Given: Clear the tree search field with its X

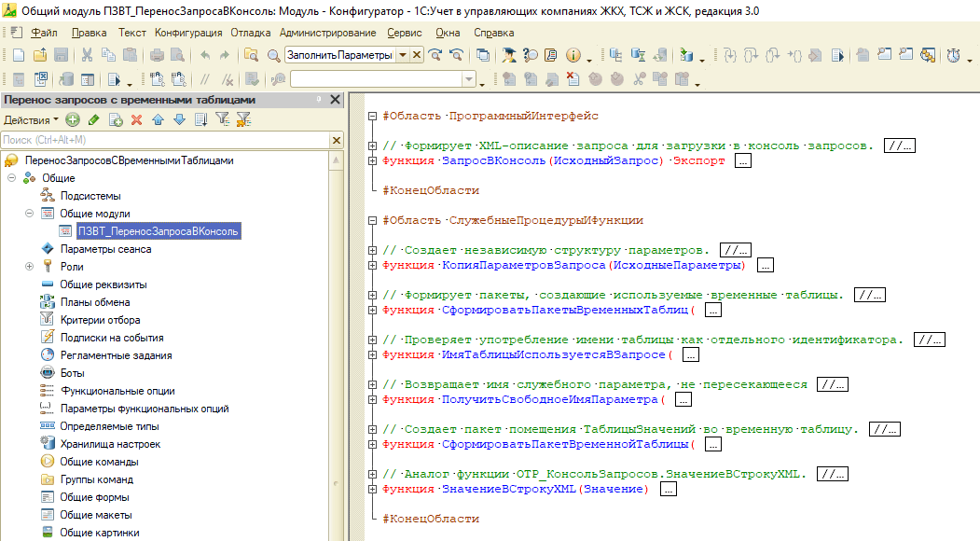Looking at the screenshot, I should pyautogui.click(x=337, y=140).
